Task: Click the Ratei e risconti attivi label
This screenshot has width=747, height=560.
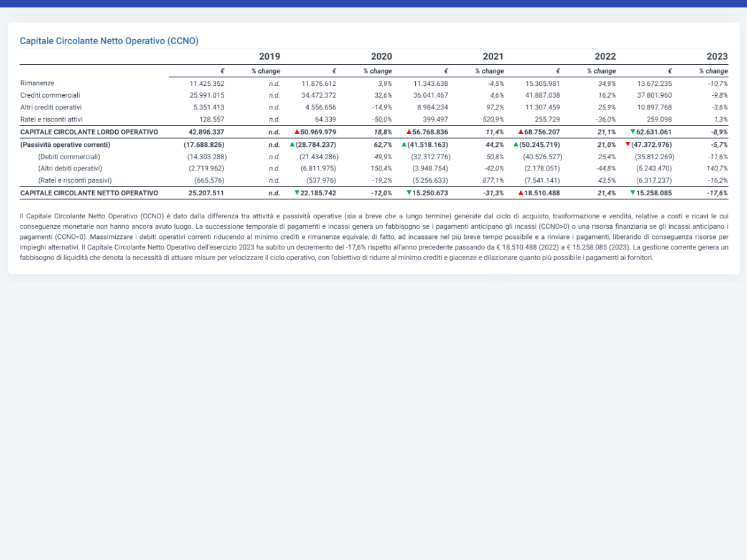Action: point(51,119)
